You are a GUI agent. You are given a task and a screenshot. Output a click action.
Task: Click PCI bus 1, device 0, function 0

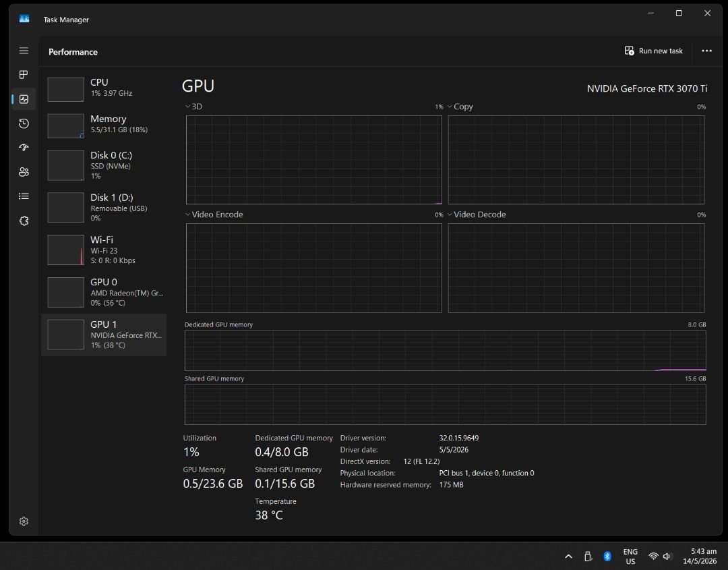[x=487, y=473]
